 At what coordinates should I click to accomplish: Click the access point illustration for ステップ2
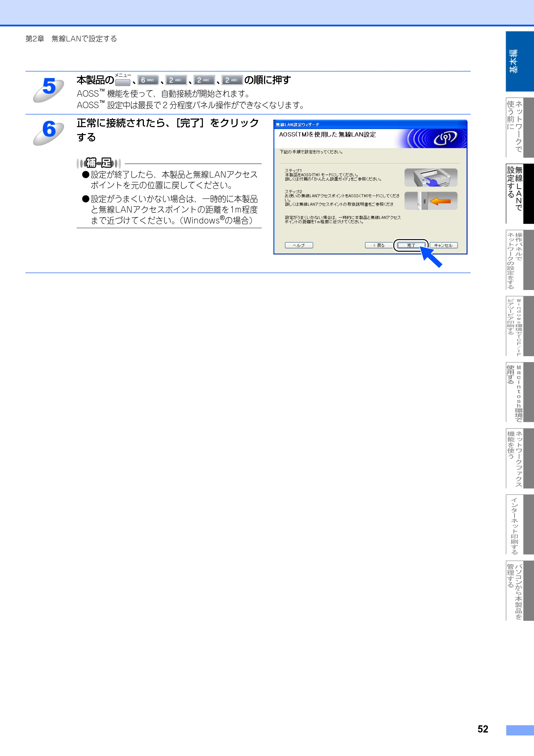431,201
